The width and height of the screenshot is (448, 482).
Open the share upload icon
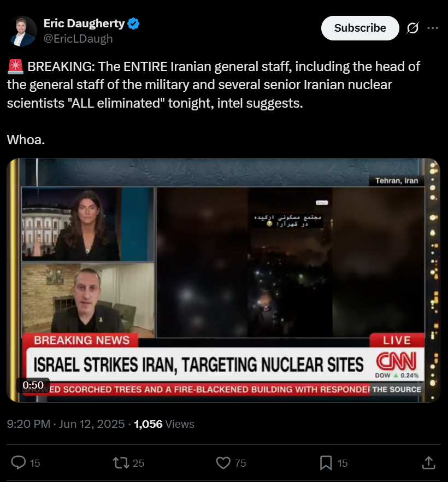coord(429,463)
